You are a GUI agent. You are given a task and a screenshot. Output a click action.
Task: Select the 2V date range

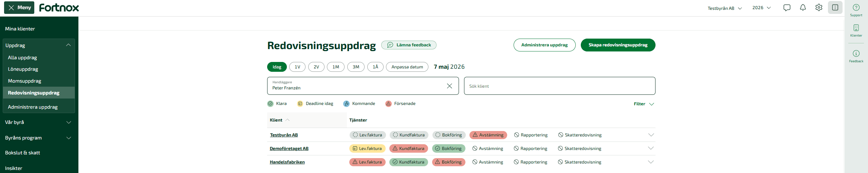(316, 67)
